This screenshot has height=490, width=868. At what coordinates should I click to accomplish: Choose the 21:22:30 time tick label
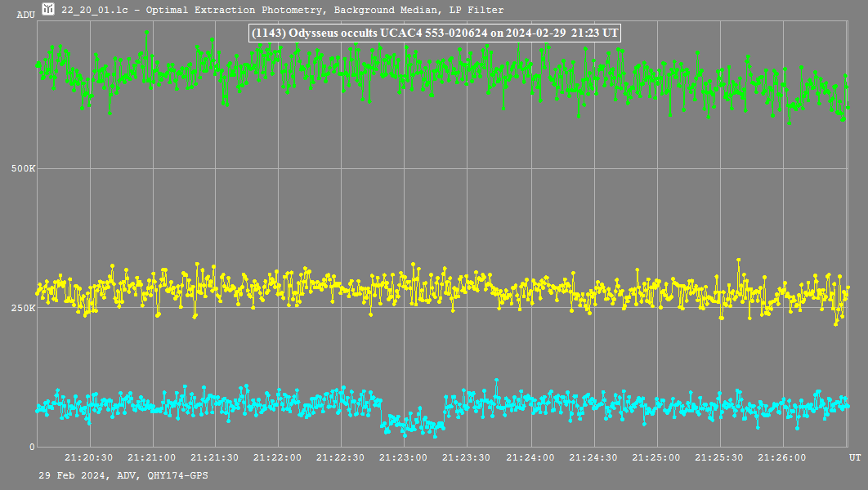pos(341,458)
